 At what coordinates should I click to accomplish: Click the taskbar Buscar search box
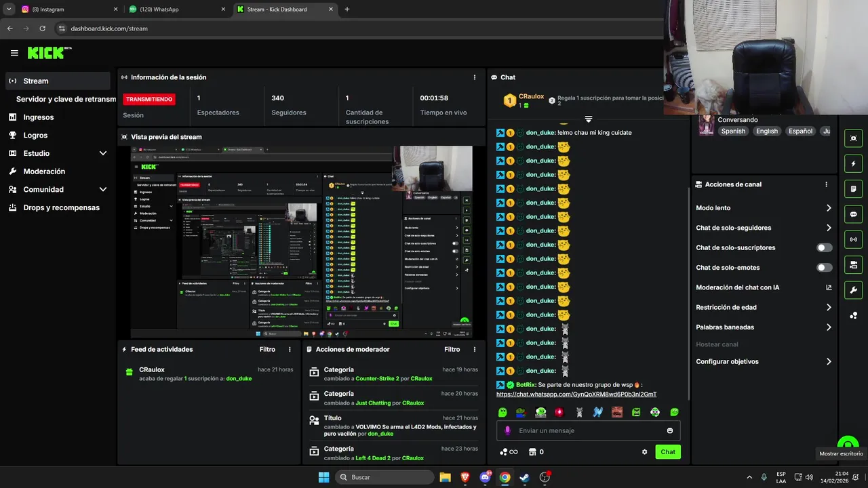click(385, 477)
